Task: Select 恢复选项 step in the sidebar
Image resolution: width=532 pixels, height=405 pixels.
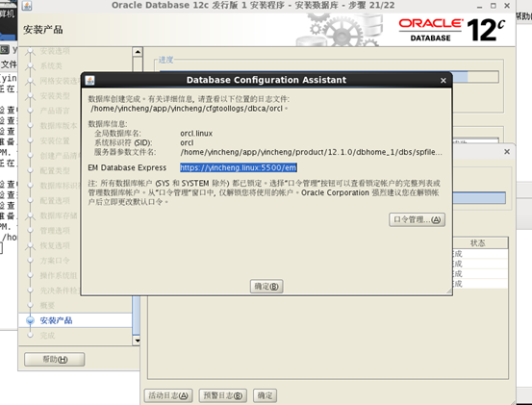Action: click(x=55, y=245)
